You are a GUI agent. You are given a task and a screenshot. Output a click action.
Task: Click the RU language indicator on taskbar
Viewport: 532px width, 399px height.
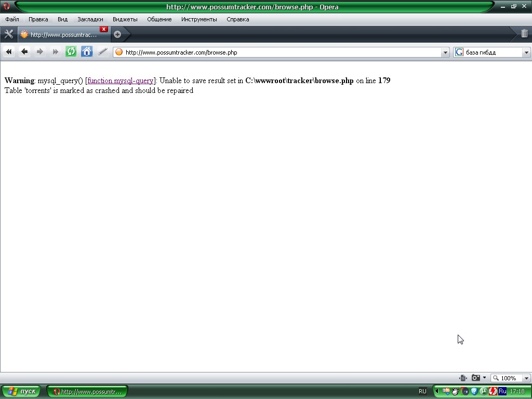tap(422, 392)
